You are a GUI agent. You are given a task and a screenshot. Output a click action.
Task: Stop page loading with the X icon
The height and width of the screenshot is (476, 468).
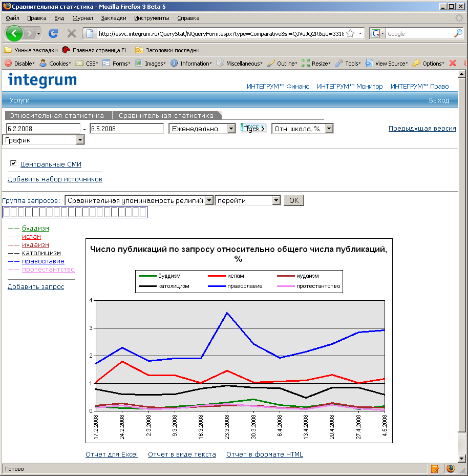pos(72,33)
